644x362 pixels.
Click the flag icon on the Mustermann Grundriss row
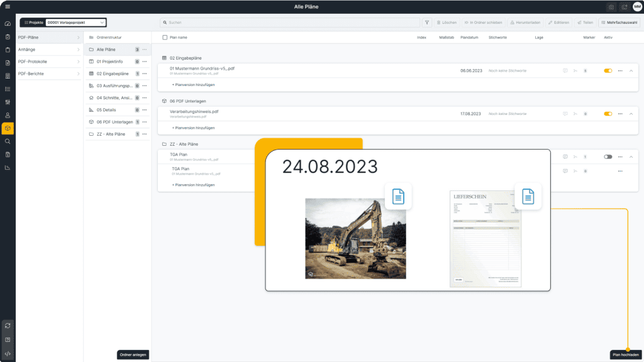pos(575,70)
